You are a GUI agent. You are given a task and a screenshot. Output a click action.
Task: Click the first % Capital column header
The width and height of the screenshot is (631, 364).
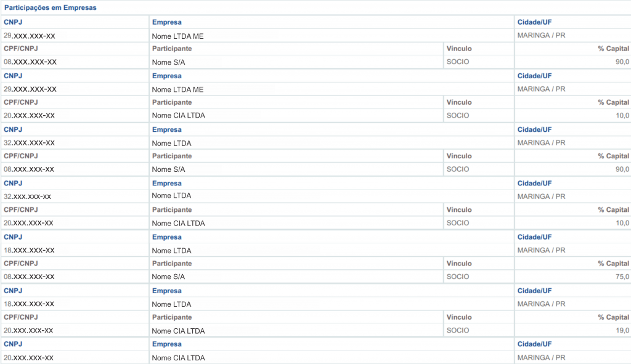(613, 49)
